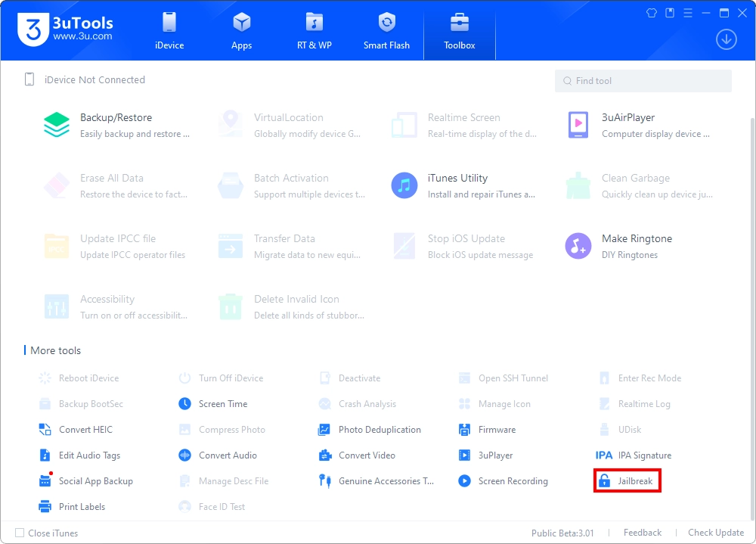Click the Enter Rec Mode label
Screen dimensions: 756x544
pyautogui.click(x=649, y=378)
